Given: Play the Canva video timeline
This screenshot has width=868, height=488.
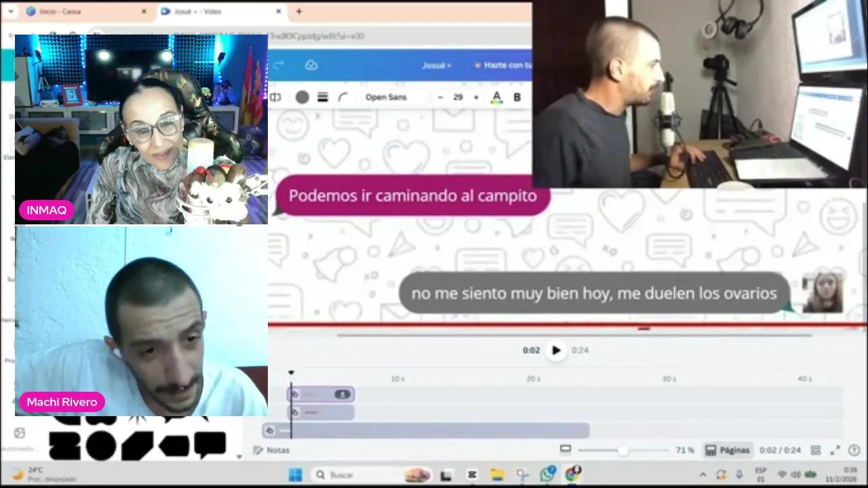Looking at the screenshot, I should tap(556, 350).
